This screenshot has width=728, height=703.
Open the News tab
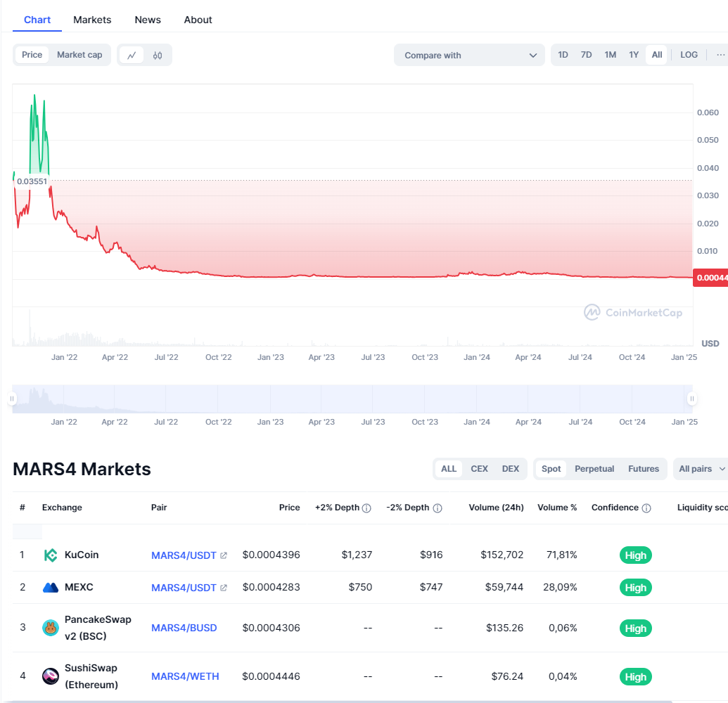point(148,20)
